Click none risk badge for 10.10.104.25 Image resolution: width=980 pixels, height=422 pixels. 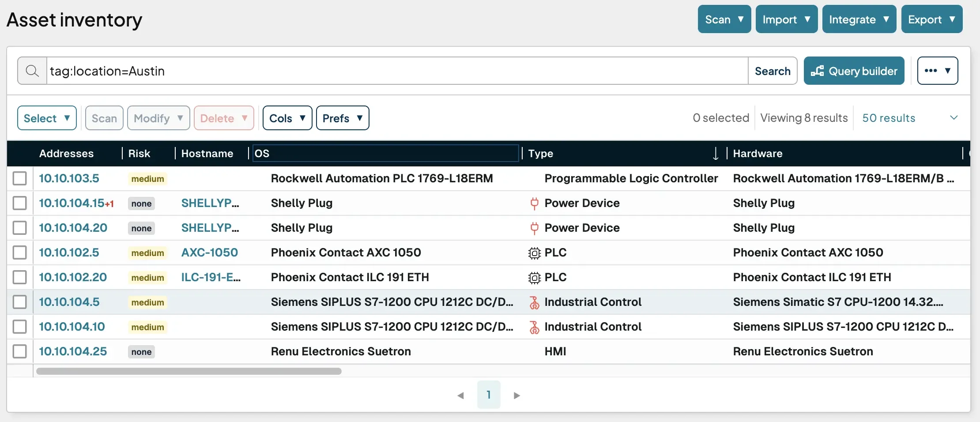coord(141,352)
